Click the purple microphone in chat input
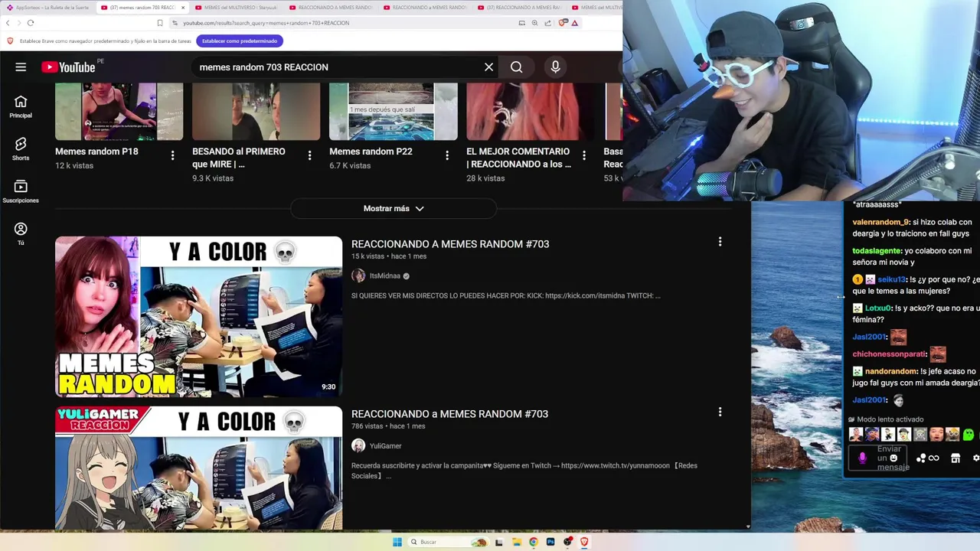The width and height of the screenshot is (980, 551). pyautogui.click(x=862, y=458)
